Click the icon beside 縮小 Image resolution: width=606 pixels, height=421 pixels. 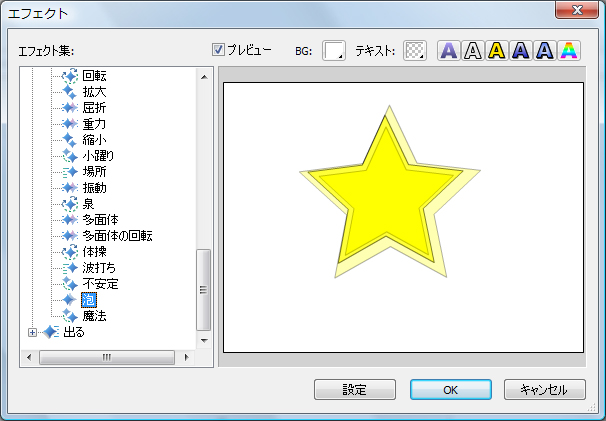click(70, 140)
